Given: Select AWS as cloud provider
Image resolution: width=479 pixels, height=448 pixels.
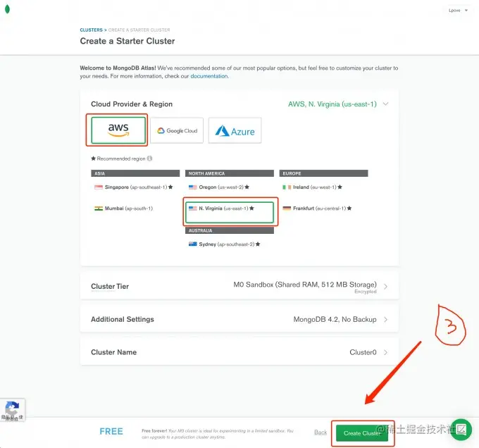Looking at the screenshot, I should (x=118, y=130).
